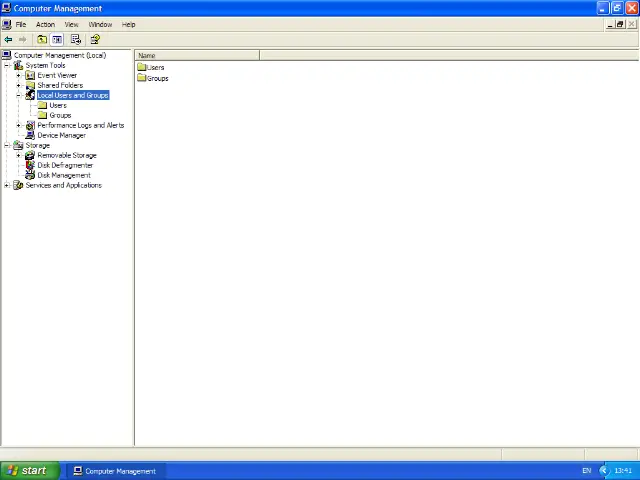Click Computer Management taskbar button
640x480 pixels.
pos(115,471)
